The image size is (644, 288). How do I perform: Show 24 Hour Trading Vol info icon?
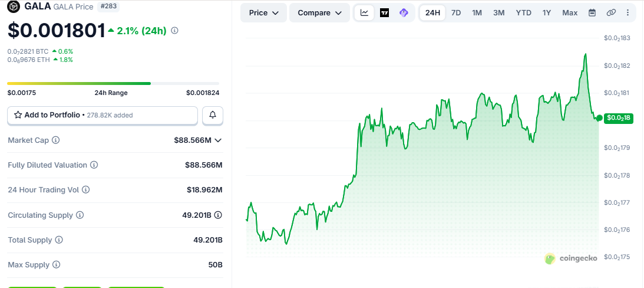pyautogui.click(x=86, y=189)
